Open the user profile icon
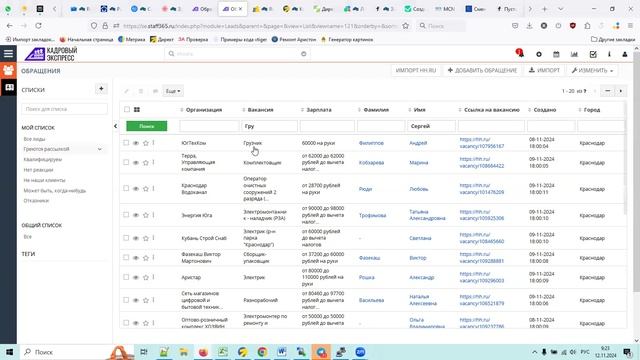This screenshot has width=640, height=360. point(624,54)
